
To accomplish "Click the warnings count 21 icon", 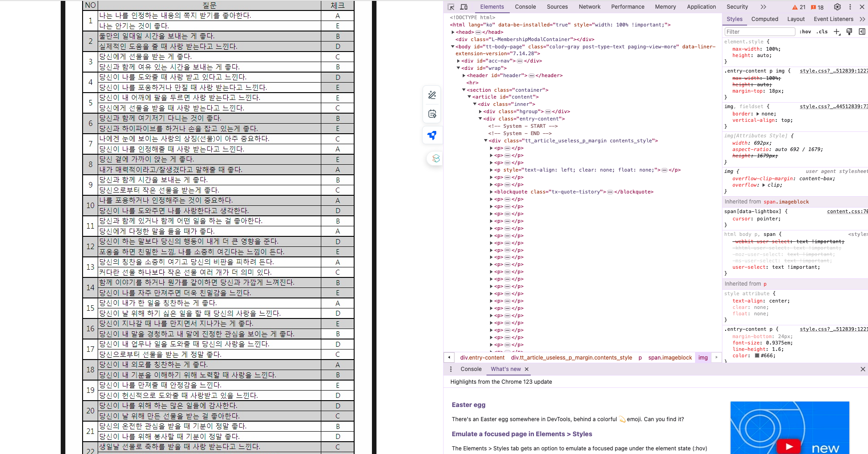I will [x=799, y=7].
